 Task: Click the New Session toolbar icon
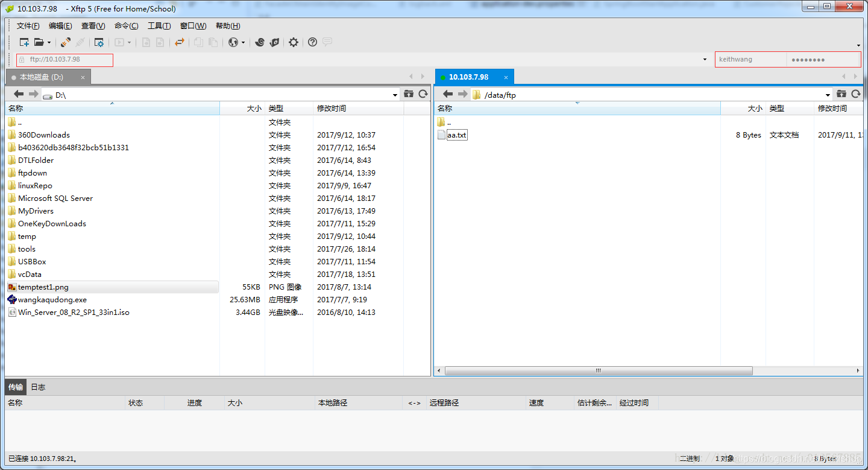pos(24,42)
